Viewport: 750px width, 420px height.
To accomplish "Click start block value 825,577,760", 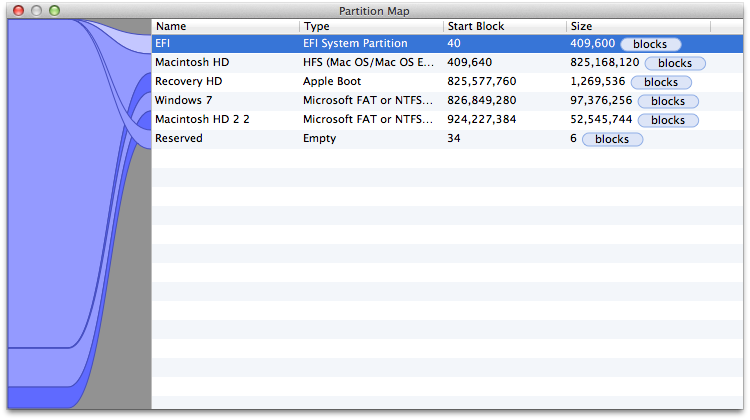I will pos(482,81).
